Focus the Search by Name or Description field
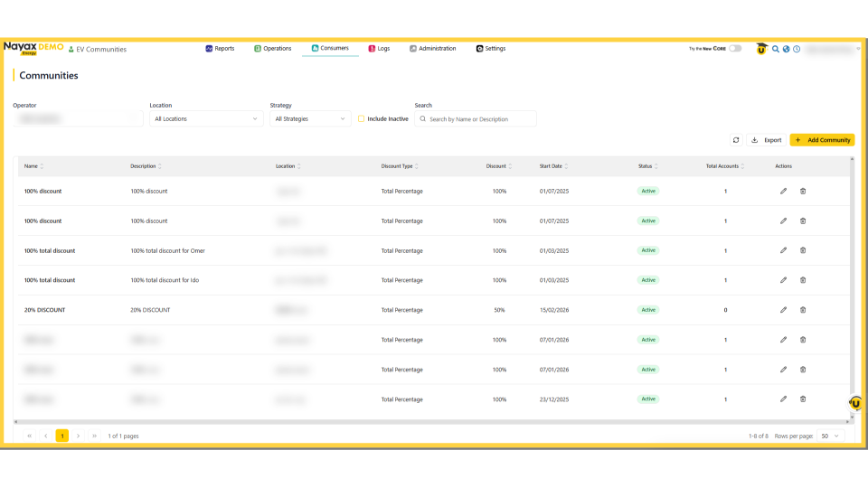This screenshot has width=868, height=488. (x=479, y=118)
